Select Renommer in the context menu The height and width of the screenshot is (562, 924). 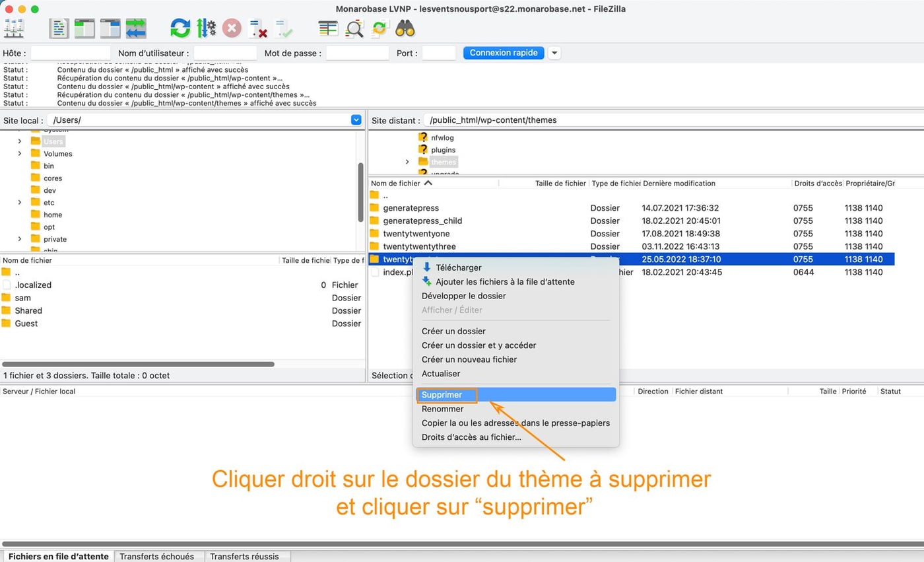[x=442, y=409]
